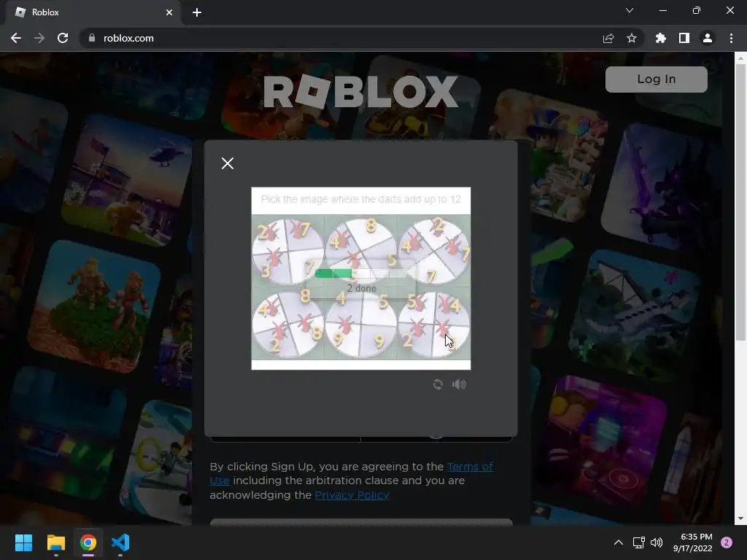Select the Roblox browser tab
747x560 pixels.
click(93, 12)
